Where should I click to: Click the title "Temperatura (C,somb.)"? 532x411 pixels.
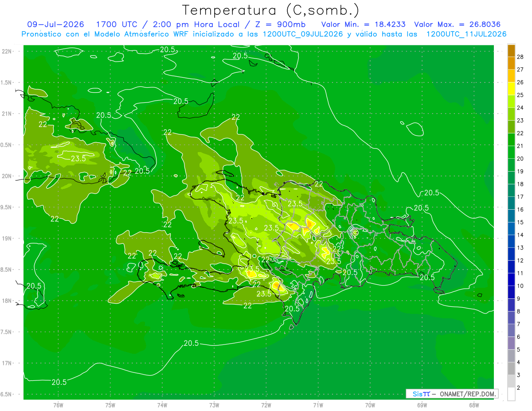[x=270, y=10]
